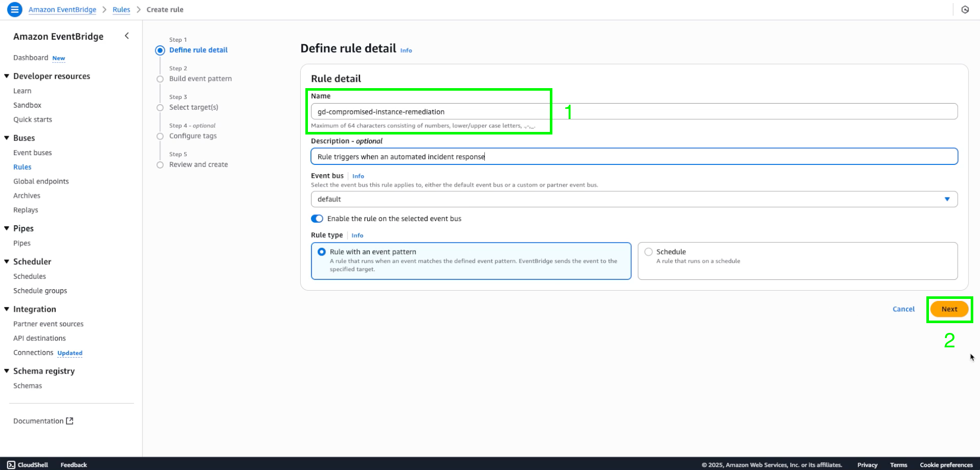Click the clock icon at top right
The height and width of the screenshot is (470, 980).
tap(965, 9)
